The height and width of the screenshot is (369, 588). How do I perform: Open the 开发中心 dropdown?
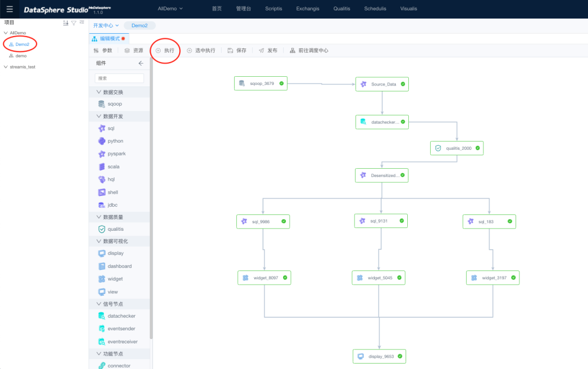[106, 26]
